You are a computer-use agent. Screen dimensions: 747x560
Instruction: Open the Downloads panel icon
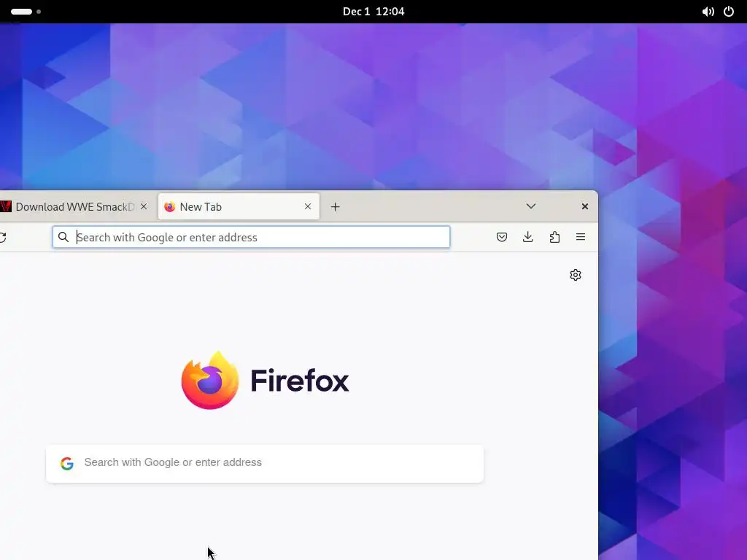coord(528,237)
